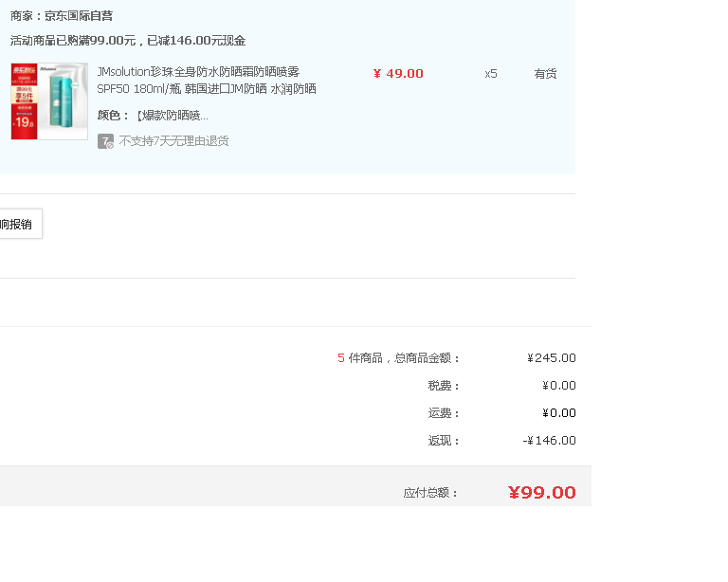This screenshot has height=582, width=728.
Task: Open the JMsolution sunscreen product thumbnail
Action: [x=49, y=101]
